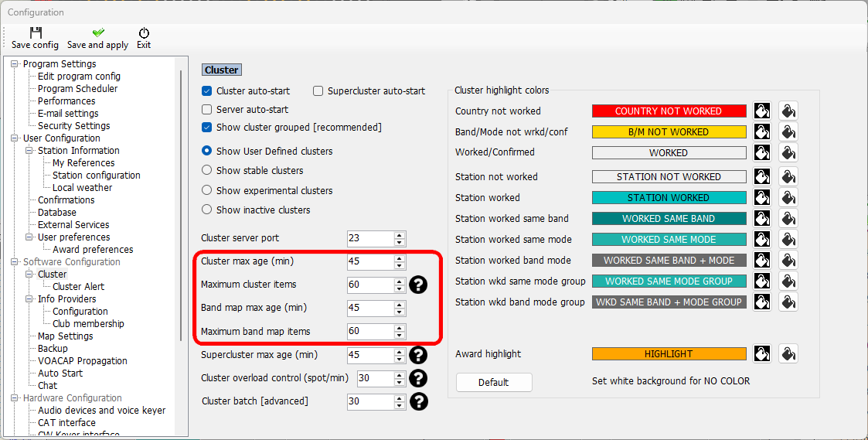The height and width of the screenshot is (440, 868).
Task: Open Security Settings tree item
Action: pos(73,126)
